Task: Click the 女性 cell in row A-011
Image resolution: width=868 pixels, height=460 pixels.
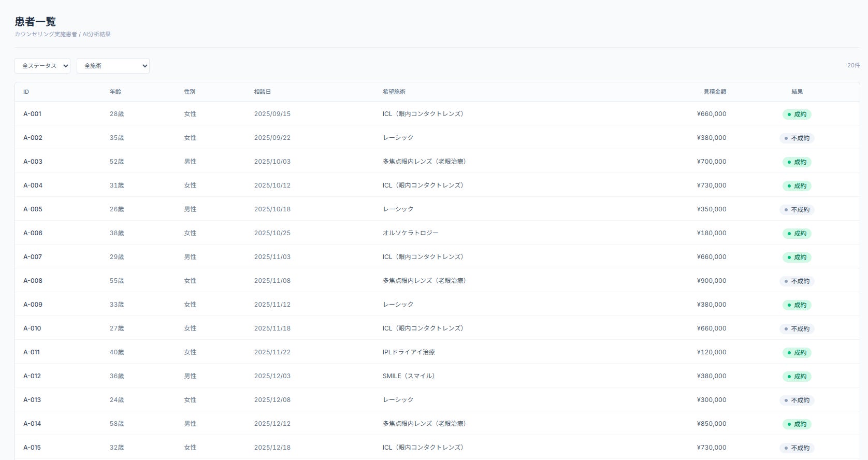Action: 190,352
